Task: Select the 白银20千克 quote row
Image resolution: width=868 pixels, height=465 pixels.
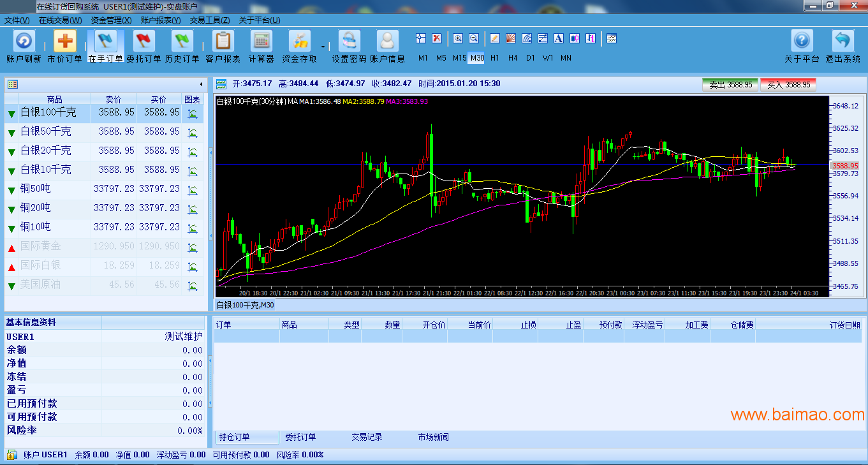Action: (105, 152)
